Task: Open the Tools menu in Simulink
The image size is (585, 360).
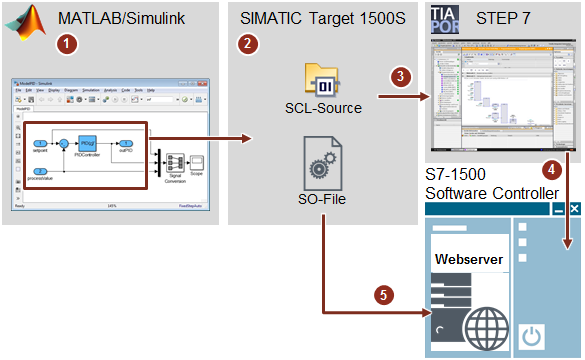Action: click(x=139, y=90)
